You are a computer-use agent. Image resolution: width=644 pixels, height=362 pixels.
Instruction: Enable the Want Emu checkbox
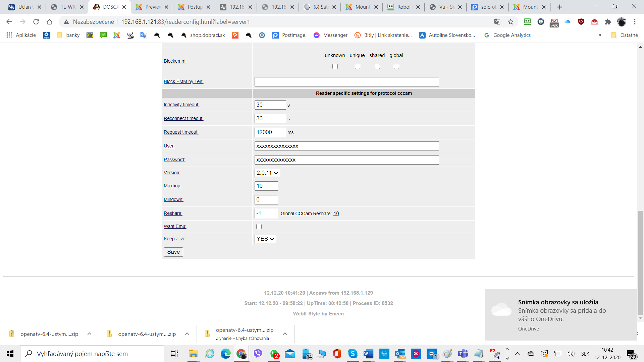tap(259, 227)
